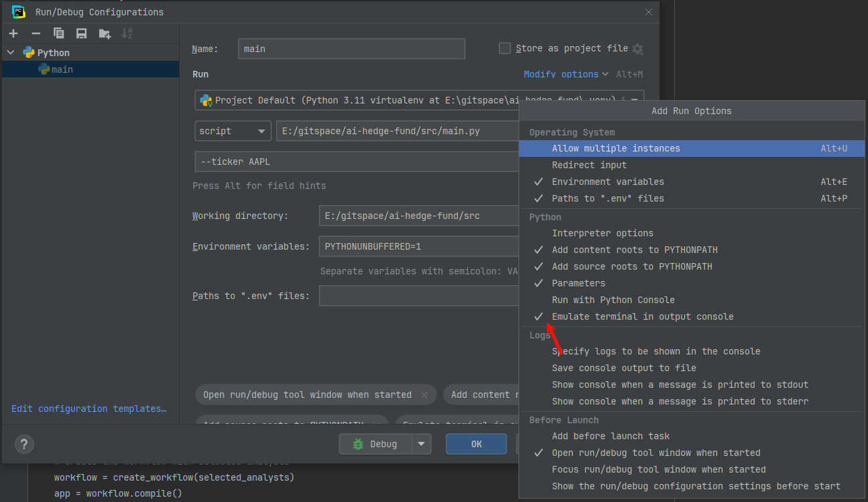
Task: Toggle Emulate terminal in output console
Action: point(692,316)
